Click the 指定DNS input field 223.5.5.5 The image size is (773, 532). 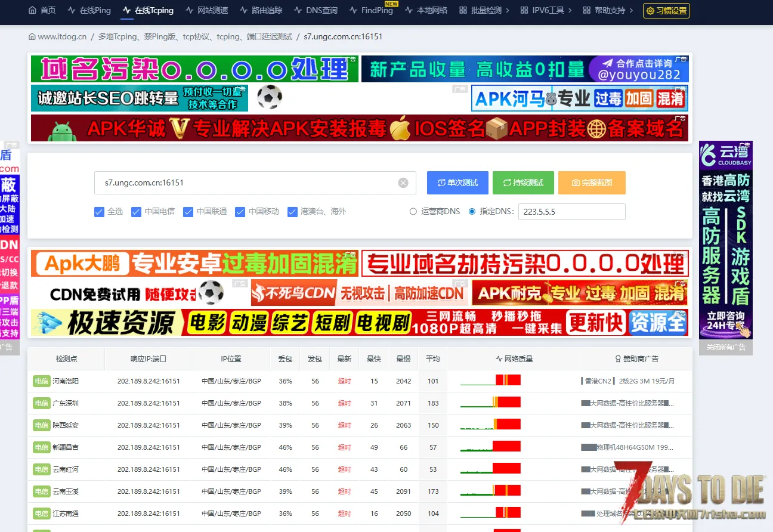571,212
